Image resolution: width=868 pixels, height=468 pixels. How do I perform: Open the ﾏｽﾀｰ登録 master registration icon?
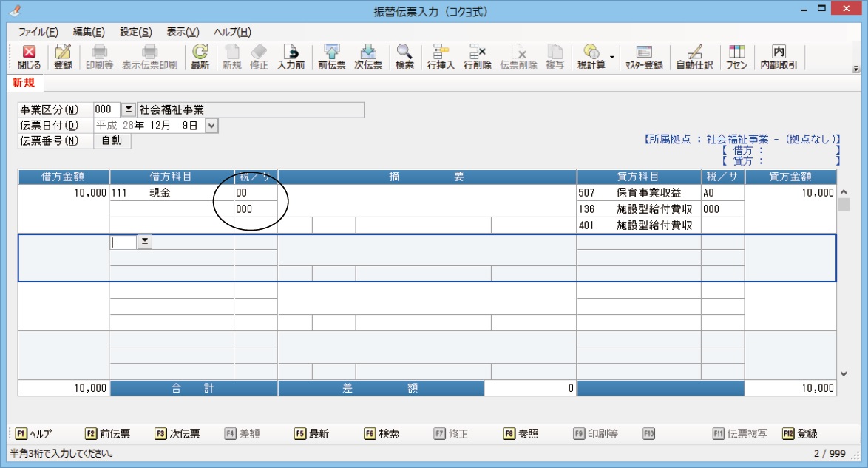643,57
